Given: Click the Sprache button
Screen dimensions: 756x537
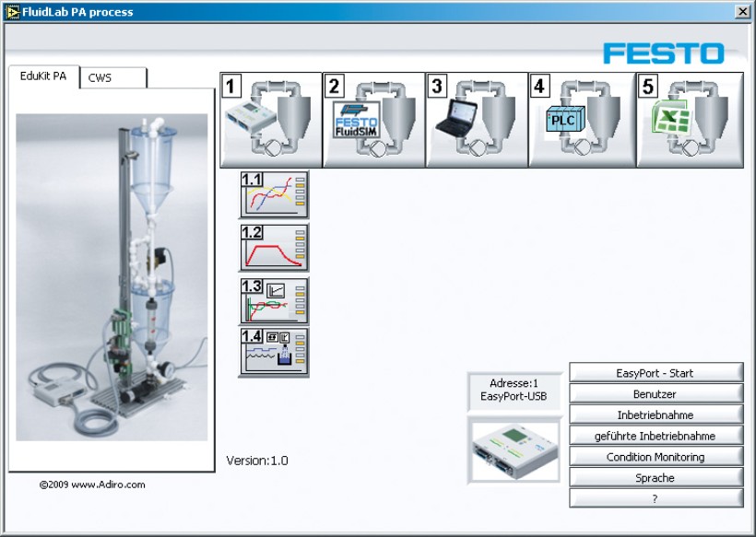Looking at the screenshot, I should (x=656, y=478).
